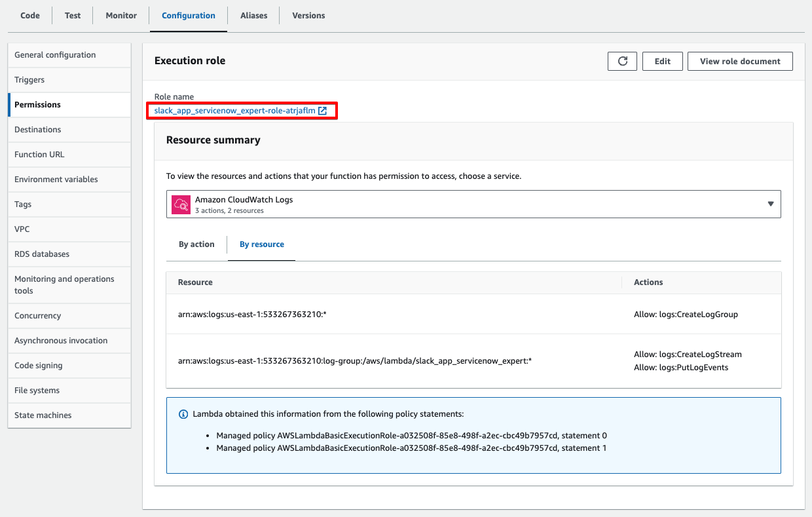Click managed policy line ending statement 0
This screenshot has height=517, width=812.
[x=412, y=435]
